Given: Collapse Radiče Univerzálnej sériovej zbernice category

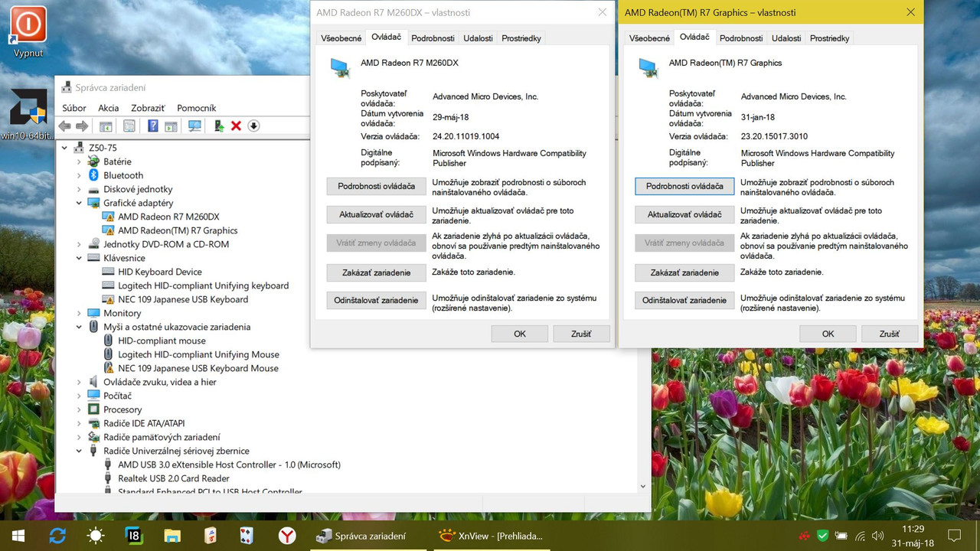Looking at the screenshot, I should pyautogui.click(x=79, y=451).
